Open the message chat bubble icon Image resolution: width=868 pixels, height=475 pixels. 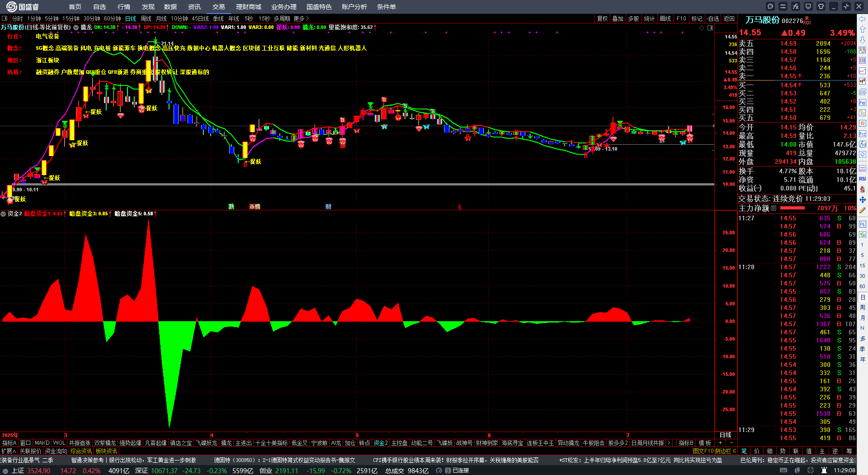pos(770,6)
